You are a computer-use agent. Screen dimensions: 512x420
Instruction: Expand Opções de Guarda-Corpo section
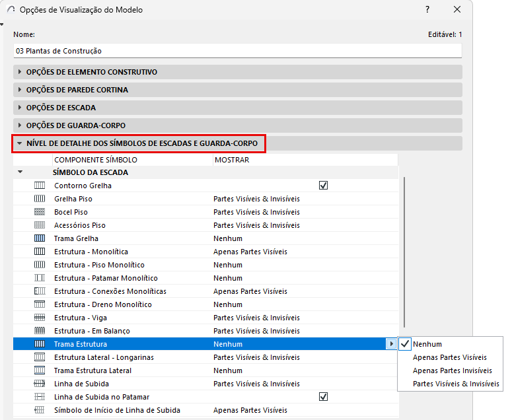point(20,125)
